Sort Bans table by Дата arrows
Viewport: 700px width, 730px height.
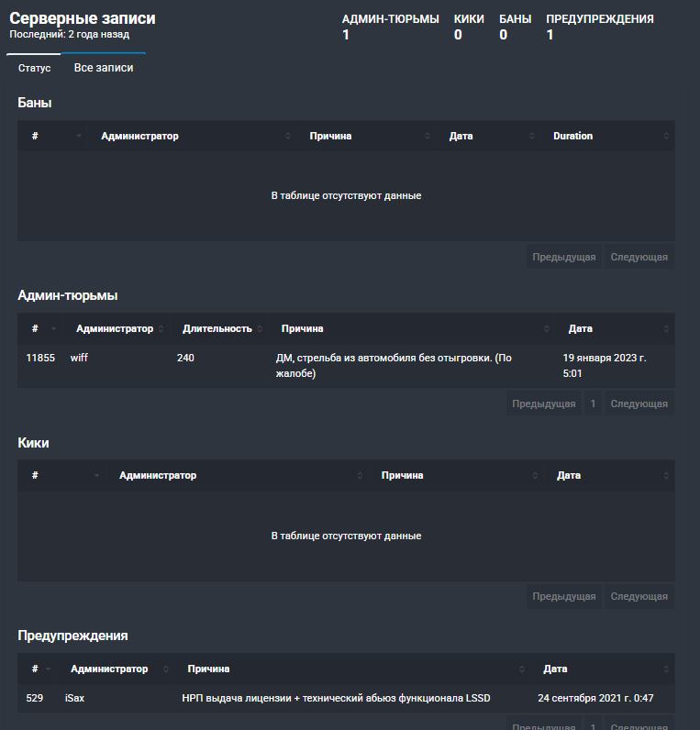pos(531,136)
